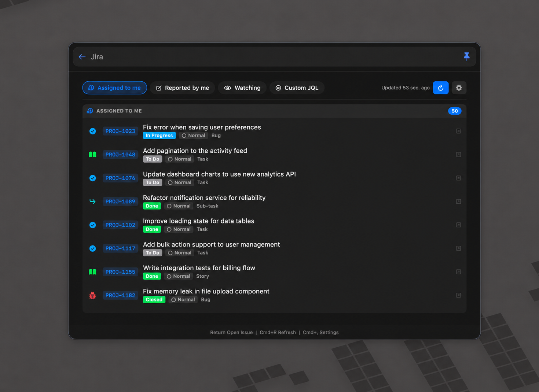Viewport: 539px width, 392px height.
Task: Select 'Fix error when saving user preferences'
Action: pos(202,127)
